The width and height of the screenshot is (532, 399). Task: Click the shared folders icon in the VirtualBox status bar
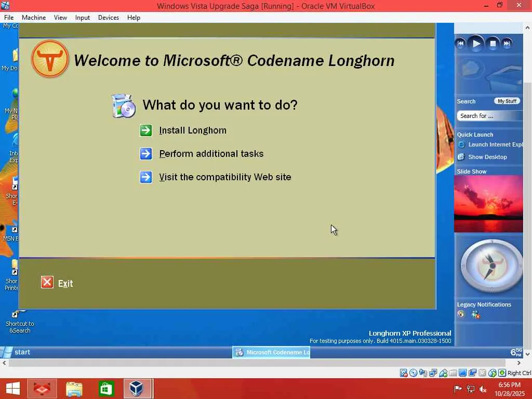[453, 373]
